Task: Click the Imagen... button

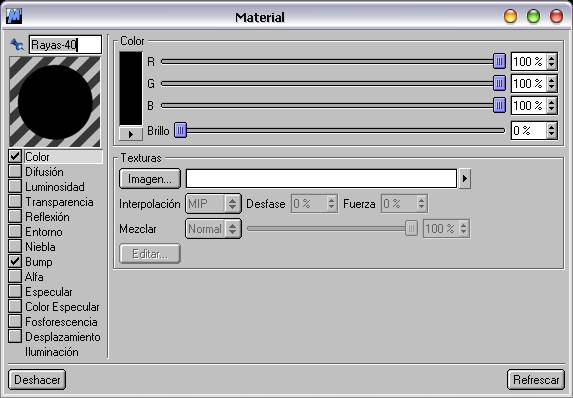Action: coord(150,179)
